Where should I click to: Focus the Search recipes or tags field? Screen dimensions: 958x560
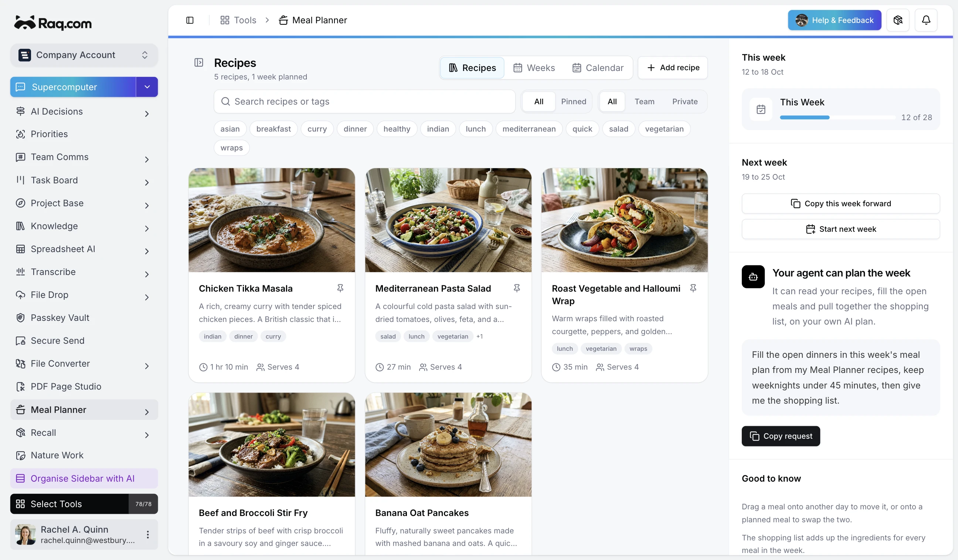pyautogui.click(x=364, y=102)
